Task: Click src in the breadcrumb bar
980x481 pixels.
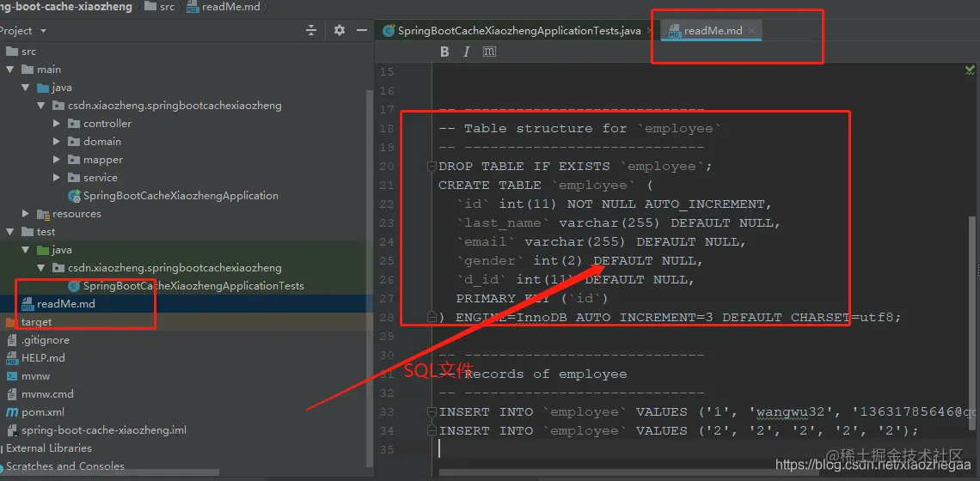Action: click(x=160, y=7)
